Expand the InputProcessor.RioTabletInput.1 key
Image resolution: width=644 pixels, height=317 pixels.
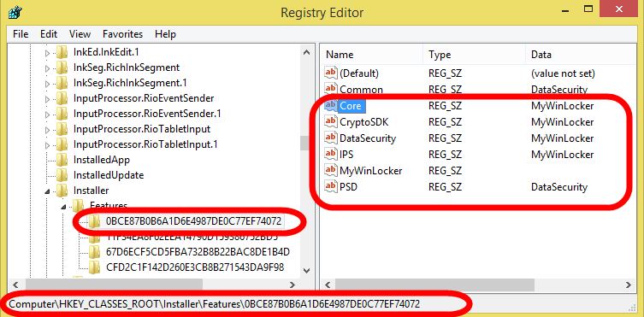(47, 144)
